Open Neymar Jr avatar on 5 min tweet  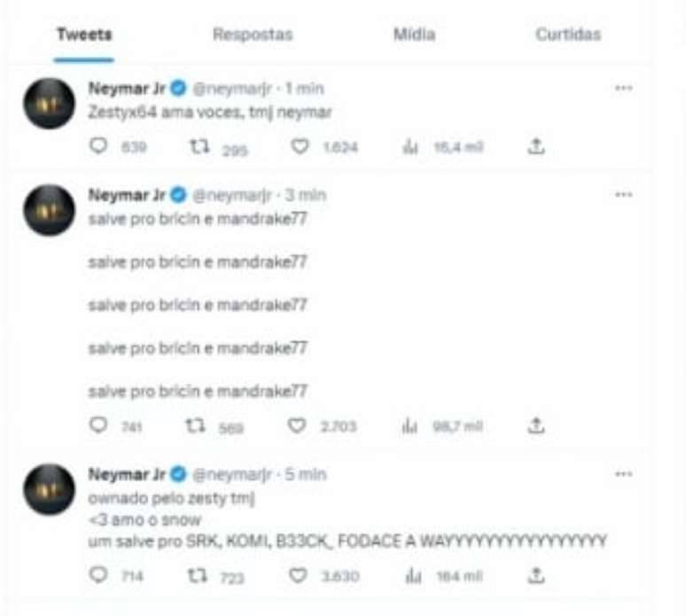[x=49, y=489]
